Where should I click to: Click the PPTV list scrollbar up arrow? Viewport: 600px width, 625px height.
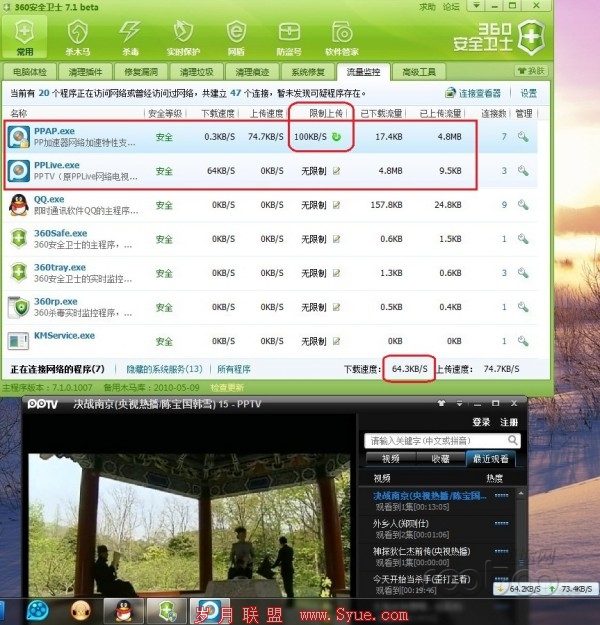(521, 494)
